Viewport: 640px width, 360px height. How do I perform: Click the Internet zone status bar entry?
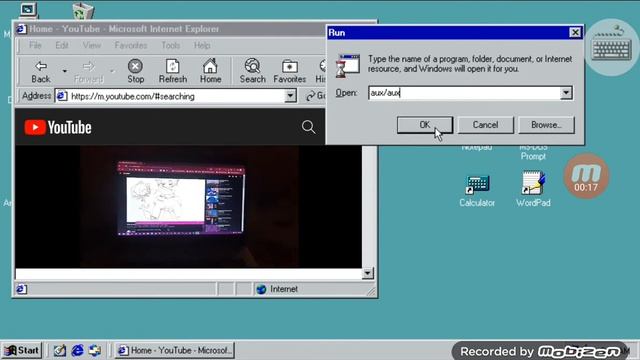point(278,289)
